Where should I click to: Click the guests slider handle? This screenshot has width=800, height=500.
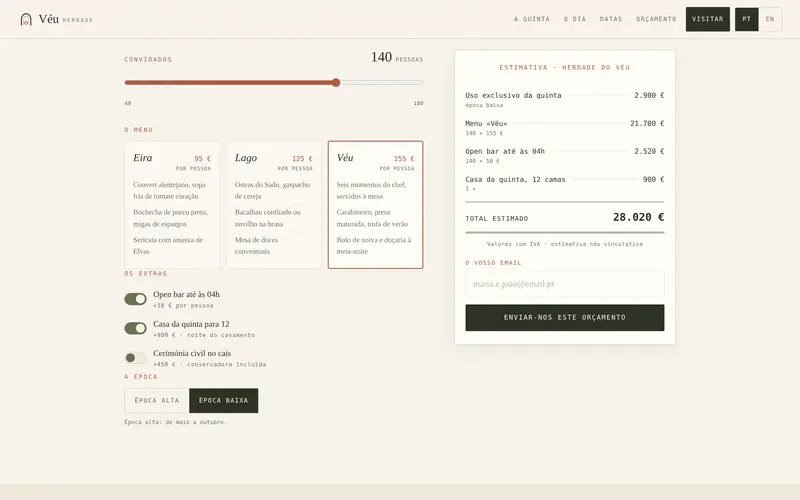click(x=336, y=83)
